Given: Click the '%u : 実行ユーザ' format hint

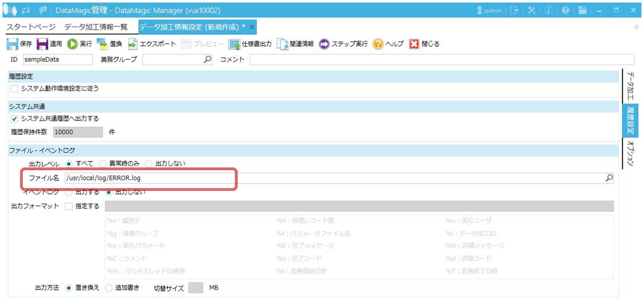Looking at the screenshot, I should [469, 221].
